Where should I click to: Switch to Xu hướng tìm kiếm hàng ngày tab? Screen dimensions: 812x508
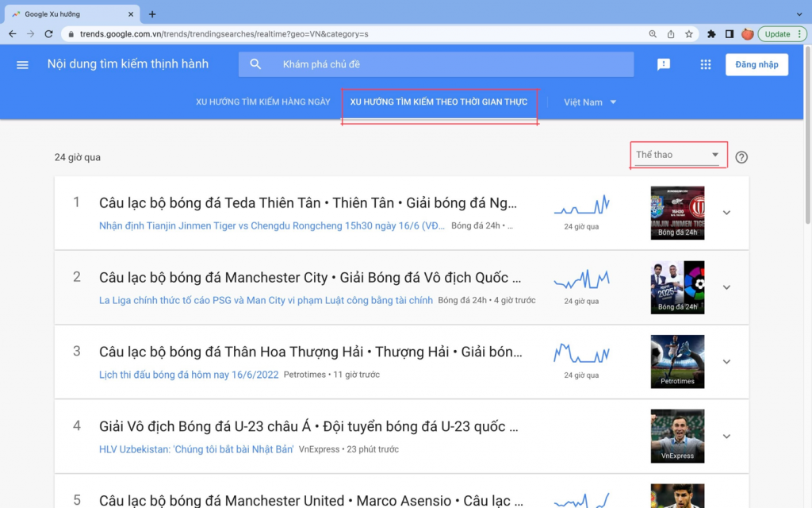tap(263, 102)
